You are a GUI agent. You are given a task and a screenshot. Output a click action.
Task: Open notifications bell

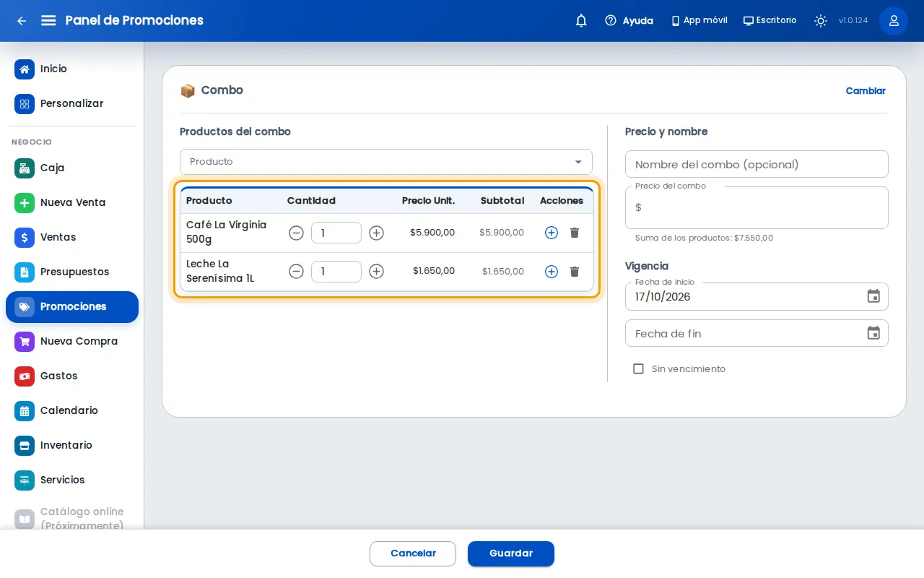pos(581,21)
